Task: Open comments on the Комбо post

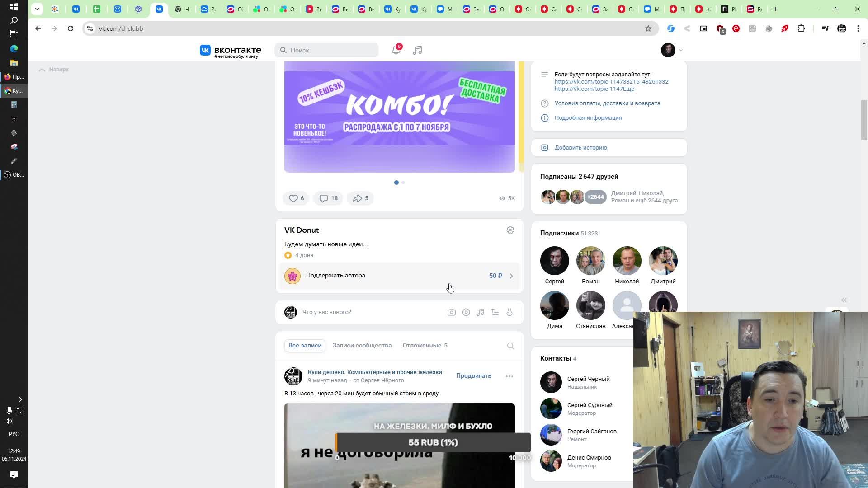Action: (328, 198)
